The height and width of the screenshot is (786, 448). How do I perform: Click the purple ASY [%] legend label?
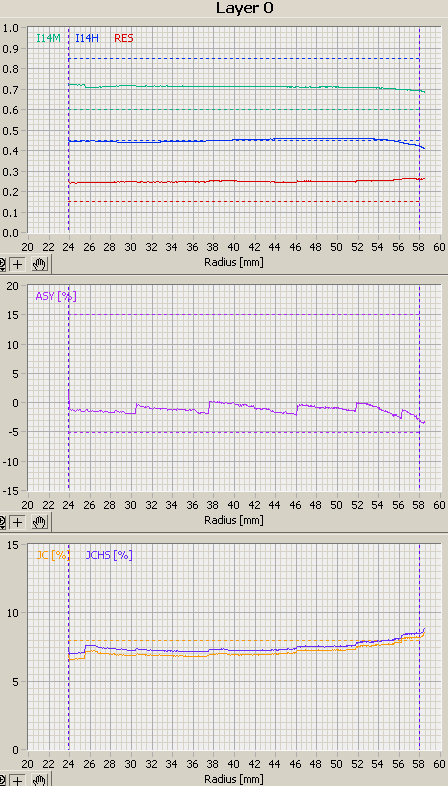[56, 296]
